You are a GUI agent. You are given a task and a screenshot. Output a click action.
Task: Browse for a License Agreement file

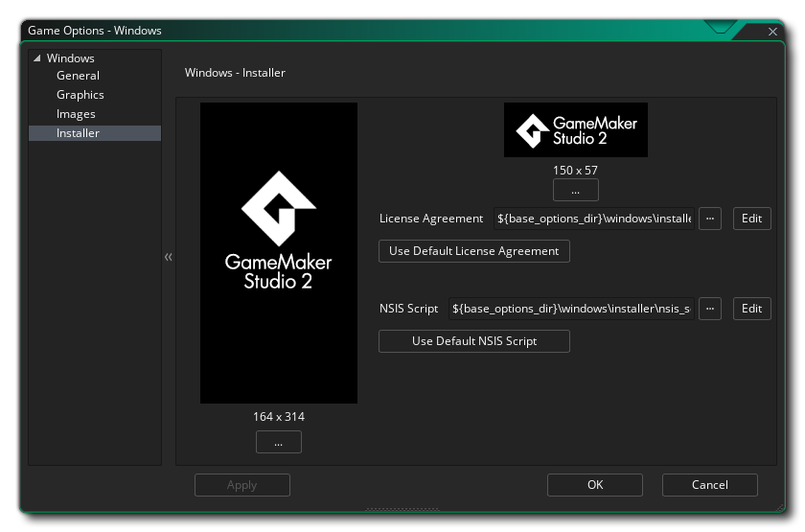click(710, 219)
